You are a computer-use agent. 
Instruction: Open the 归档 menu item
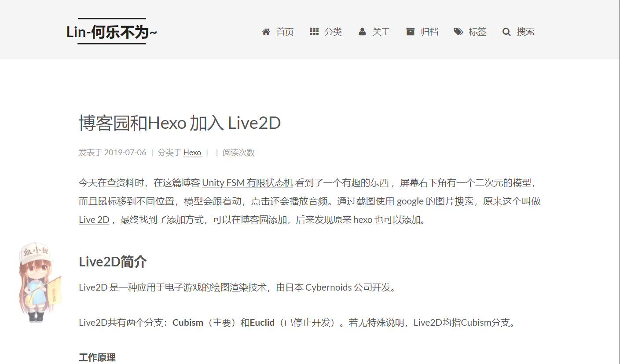pos(429,32)
